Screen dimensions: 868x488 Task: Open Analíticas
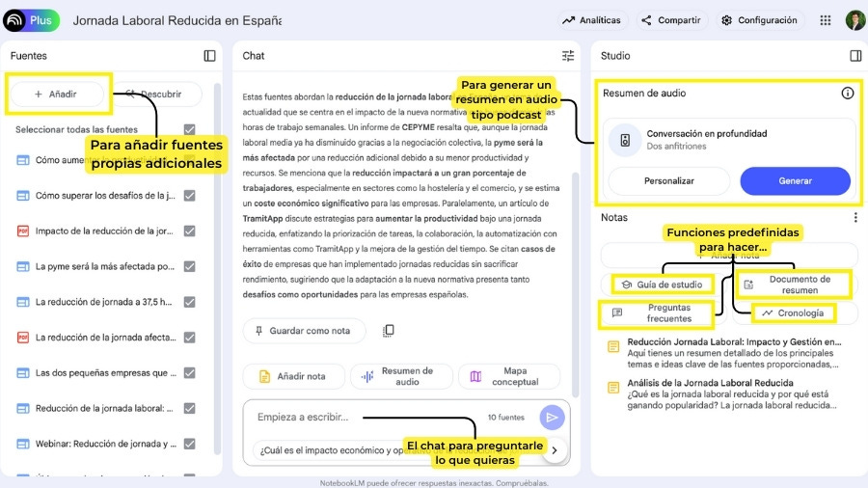click(592, 20)
